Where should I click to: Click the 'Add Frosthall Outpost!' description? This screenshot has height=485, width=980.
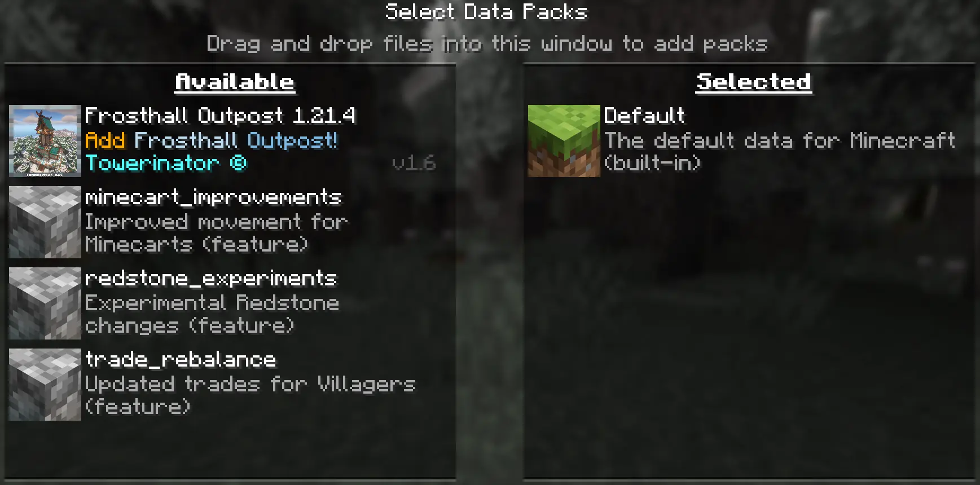click(212, 140)
